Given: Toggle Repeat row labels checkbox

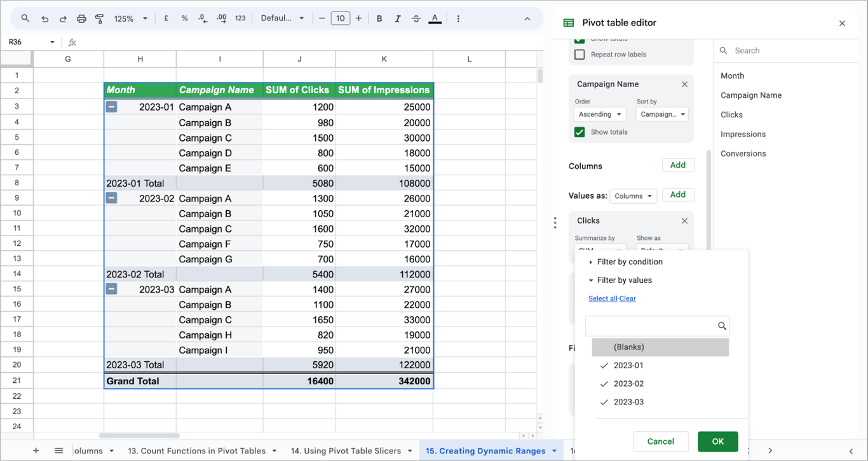Looking at the screenshot, I should 580,55.
